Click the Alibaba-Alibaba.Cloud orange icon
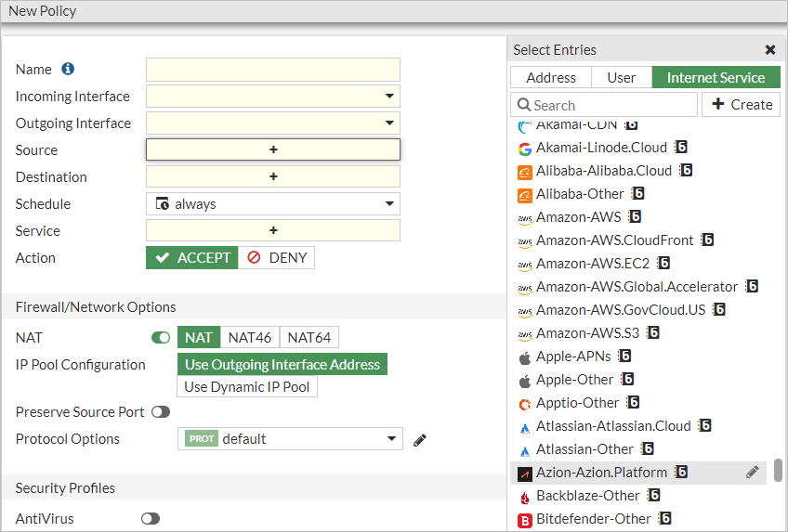 click(525, 172)
